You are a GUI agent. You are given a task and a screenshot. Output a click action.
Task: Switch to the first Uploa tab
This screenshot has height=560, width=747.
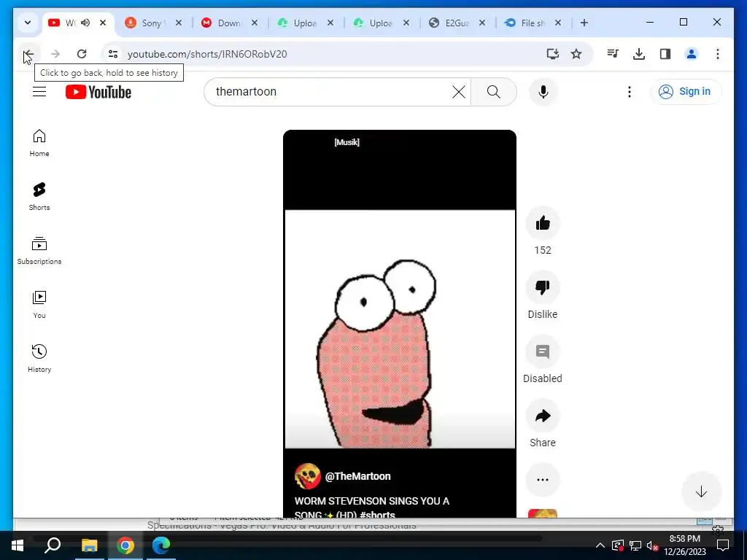click(305, 23)
